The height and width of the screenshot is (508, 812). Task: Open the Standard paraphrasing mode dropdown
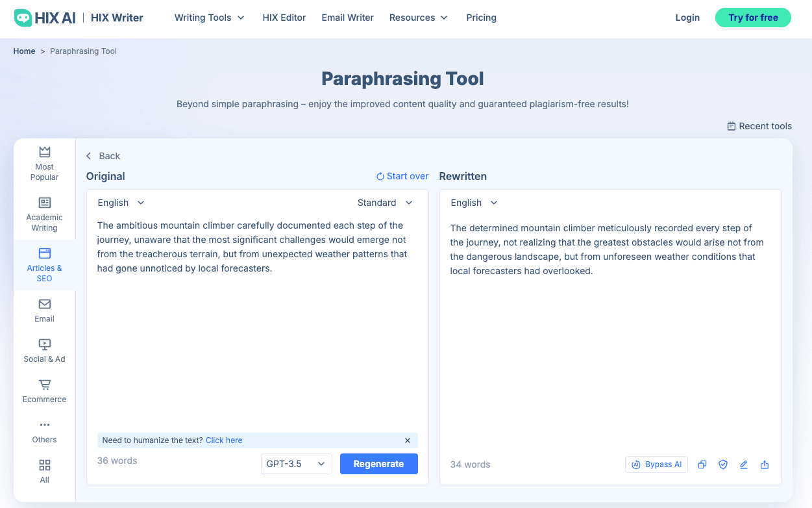pyautogui.click(x=385, y=202)
